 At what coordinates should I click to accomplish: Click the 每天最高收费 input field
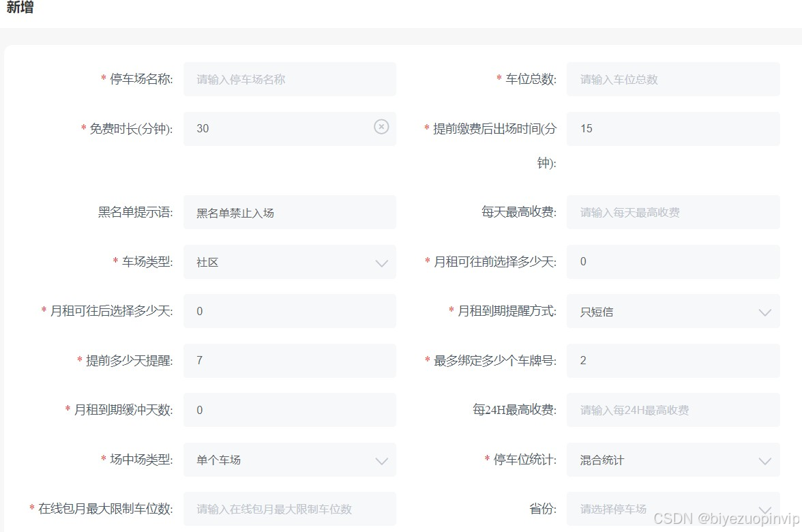click(673, 212)
